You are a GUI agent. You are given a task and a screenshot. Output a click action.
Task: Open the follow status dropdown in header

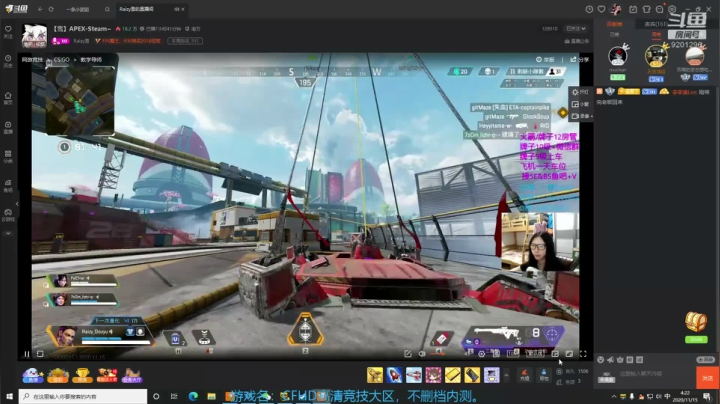[576, 28]
